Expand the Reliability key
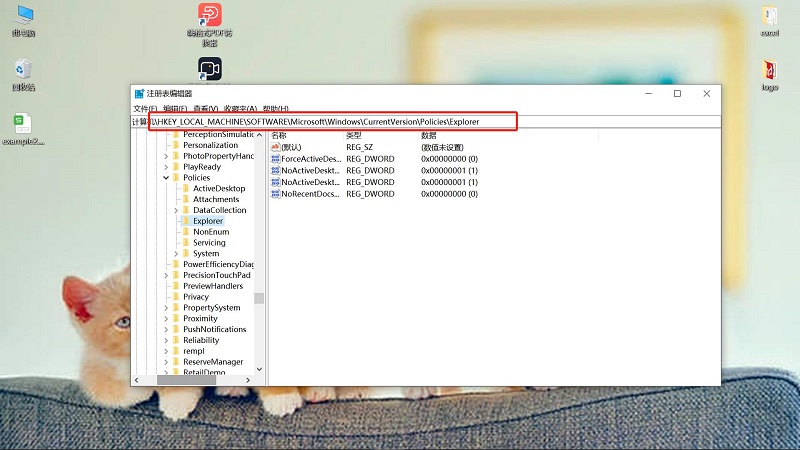 (x=166, y=340)
